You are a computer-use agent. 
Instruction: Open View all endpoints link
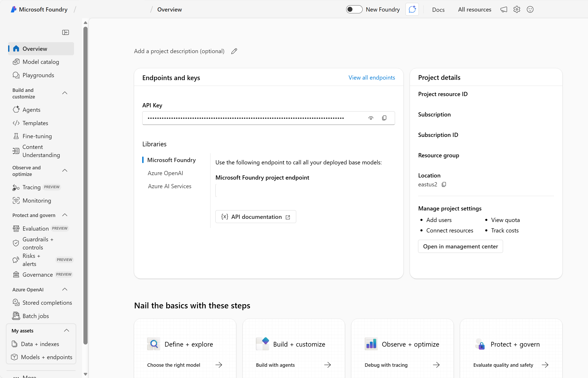pos(372,77)
